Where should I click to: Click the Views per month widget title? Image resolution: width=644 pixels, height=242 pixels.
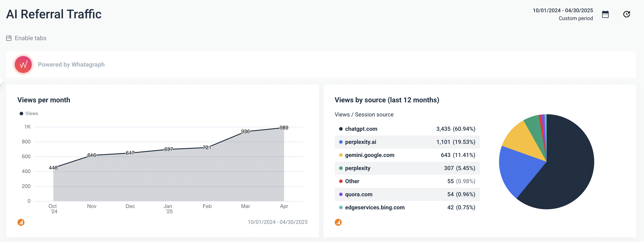(x=44, y=100)
